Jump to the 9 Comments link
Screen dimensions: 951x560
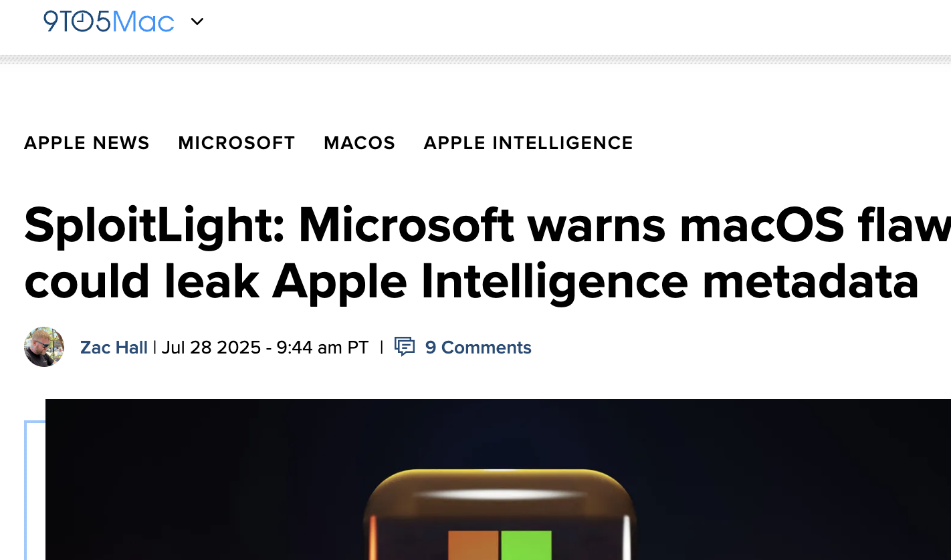478,347
